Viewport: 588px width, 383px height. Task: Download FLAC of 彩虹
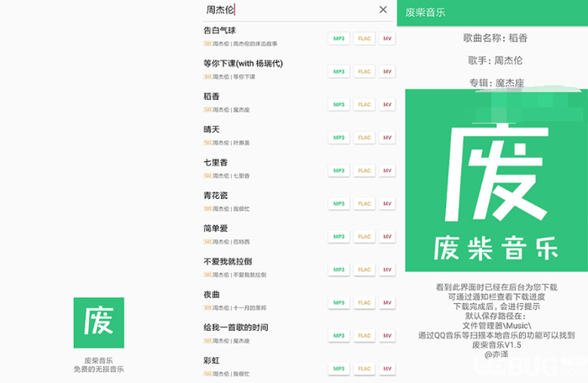point(364,369)
